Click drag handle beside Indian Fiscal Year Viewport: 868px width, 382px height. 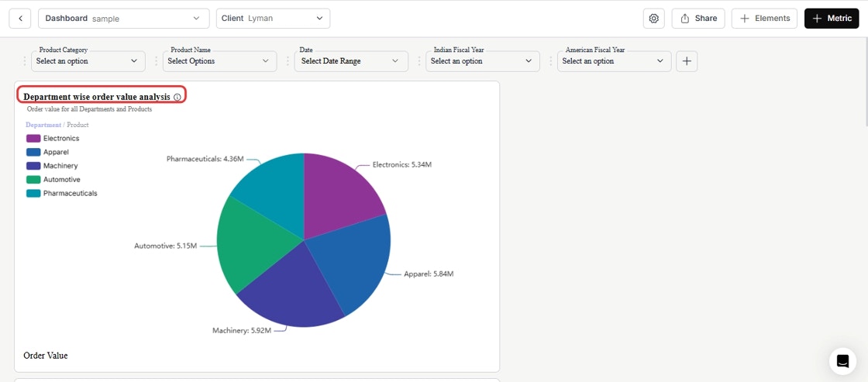[x=419, y=61]
